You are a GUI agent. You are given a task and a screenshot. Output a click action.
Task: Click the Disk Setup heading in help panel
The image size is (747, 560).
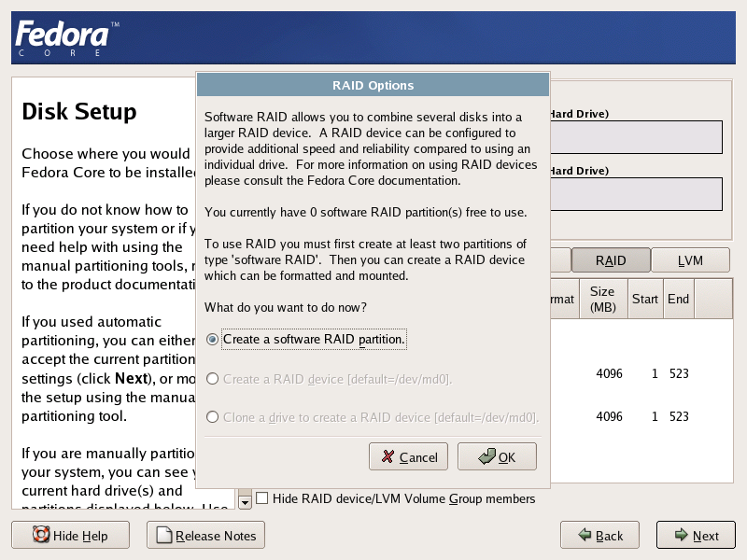[x=79, y=111]
